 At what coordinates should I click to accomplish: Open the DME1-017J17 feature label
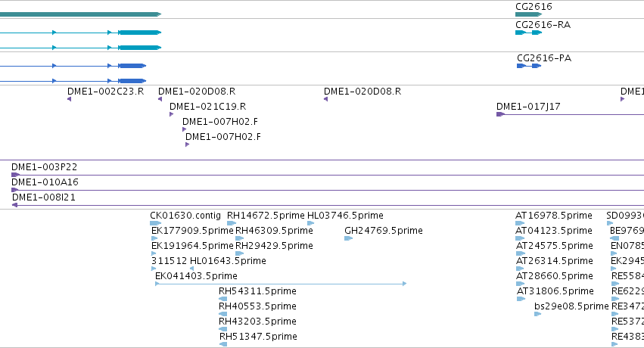528,107
